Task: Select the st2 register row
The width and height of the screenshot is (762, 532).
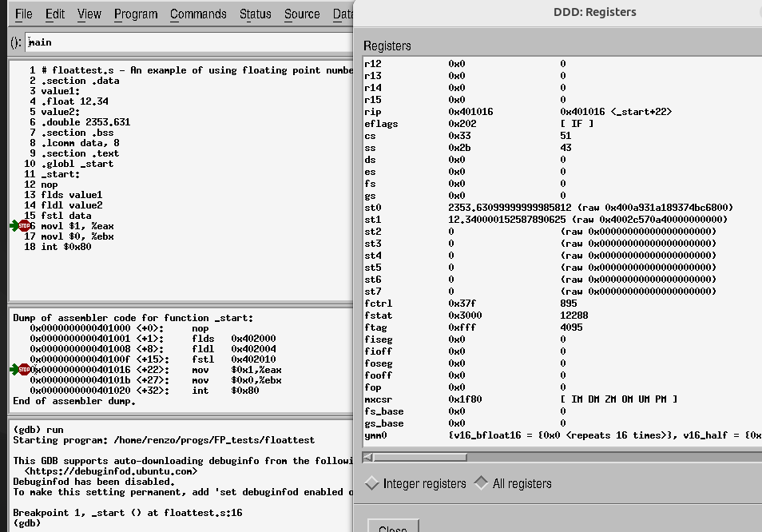Action: pyautogui.click(x=562, y=232)
